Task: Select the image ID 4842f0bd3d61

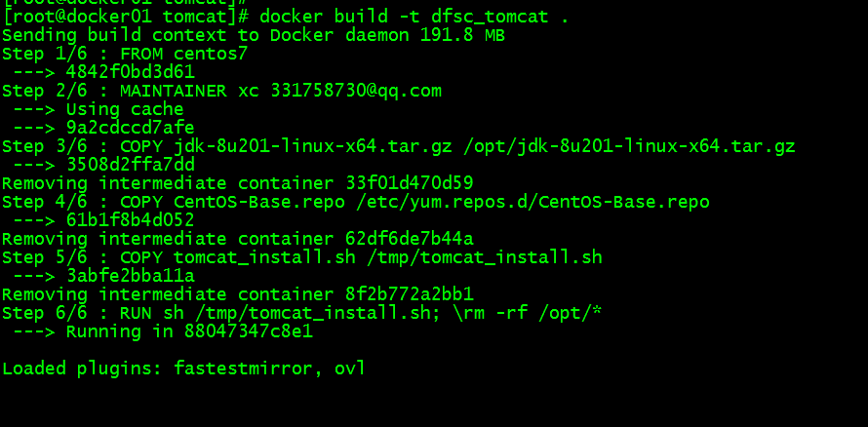Action: pyautogui.click(x=130, y=72)
